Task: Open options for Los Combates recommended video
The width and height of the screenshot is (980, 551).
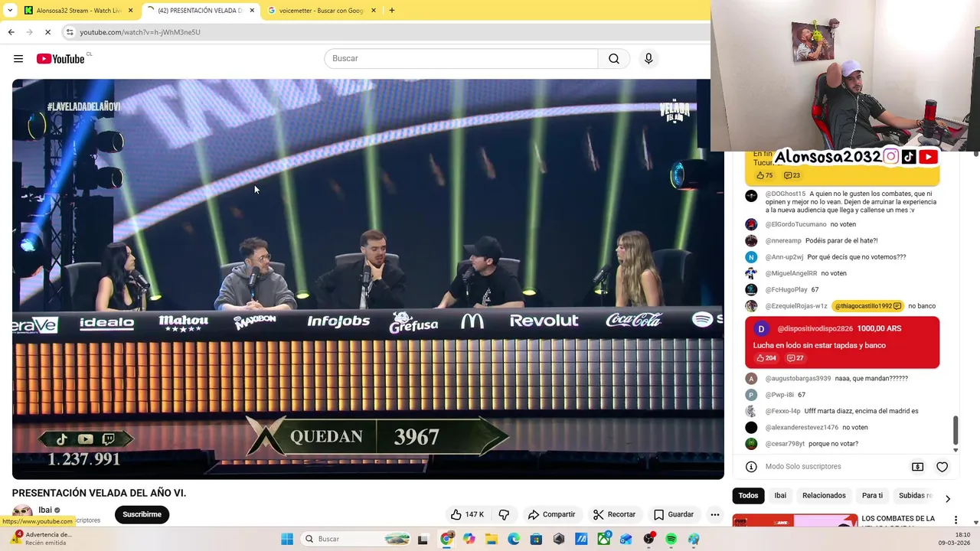Action: pos(955,520)
